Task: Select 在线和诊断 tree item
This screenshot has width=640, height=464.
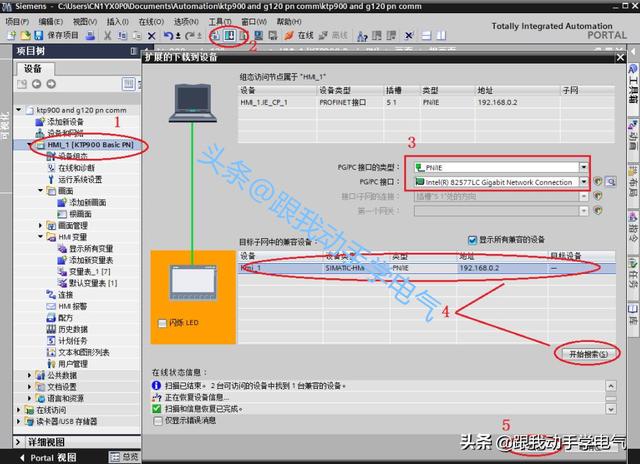Action: point(76,168)
